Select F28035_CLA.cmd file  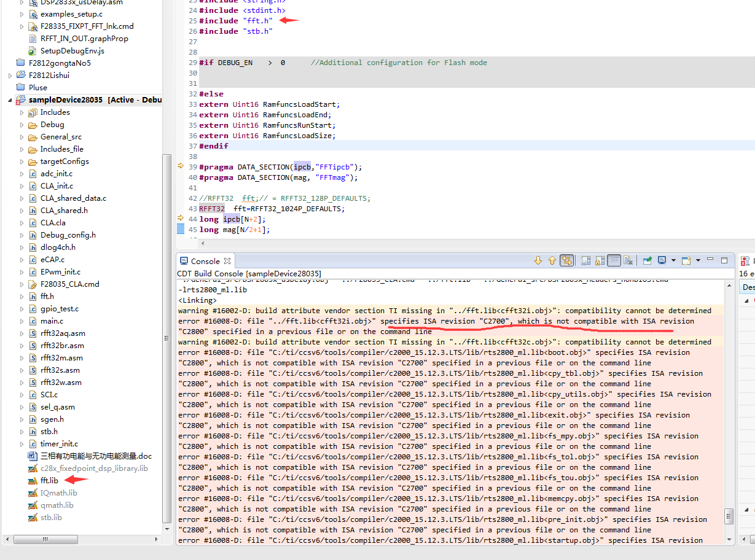69,284
